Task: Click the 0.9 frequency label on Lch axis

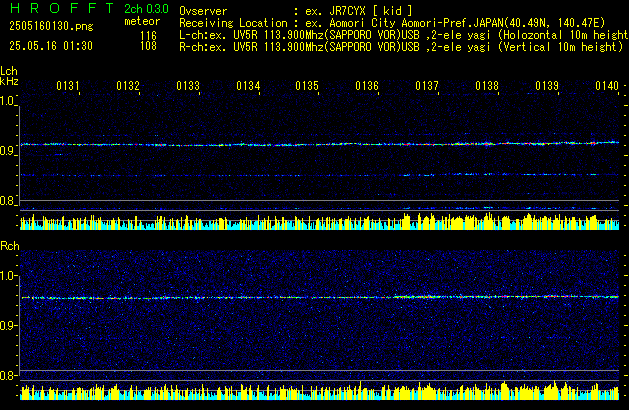Action: pyautogui.click(x=8, y=151)
